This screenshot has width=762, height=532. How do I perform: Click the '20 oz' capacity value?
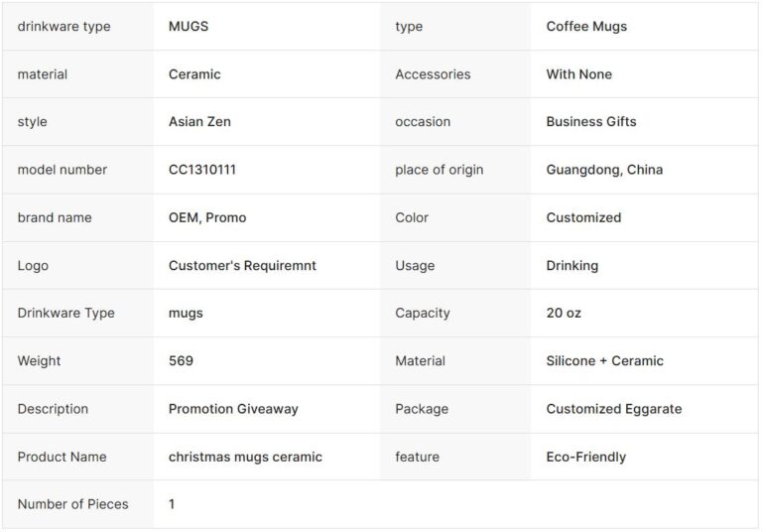[x=564, y=313]
